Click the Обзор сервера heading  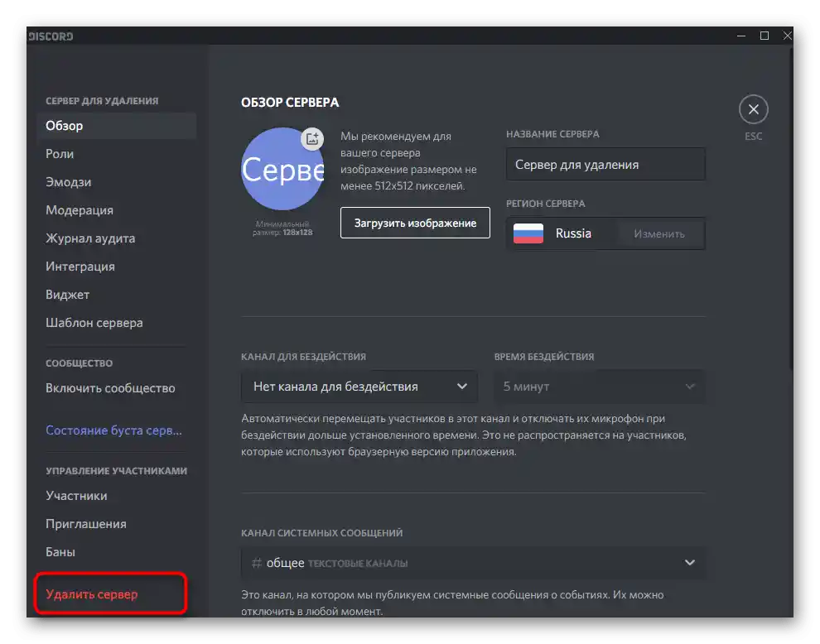pyautogui.click(x=290, y=103)
